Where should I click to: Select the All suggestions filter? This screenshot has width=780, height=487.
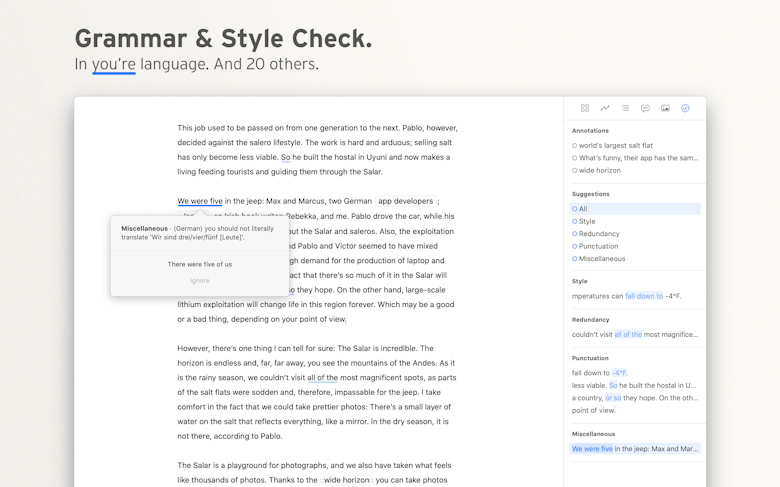(x=635, y=209)
